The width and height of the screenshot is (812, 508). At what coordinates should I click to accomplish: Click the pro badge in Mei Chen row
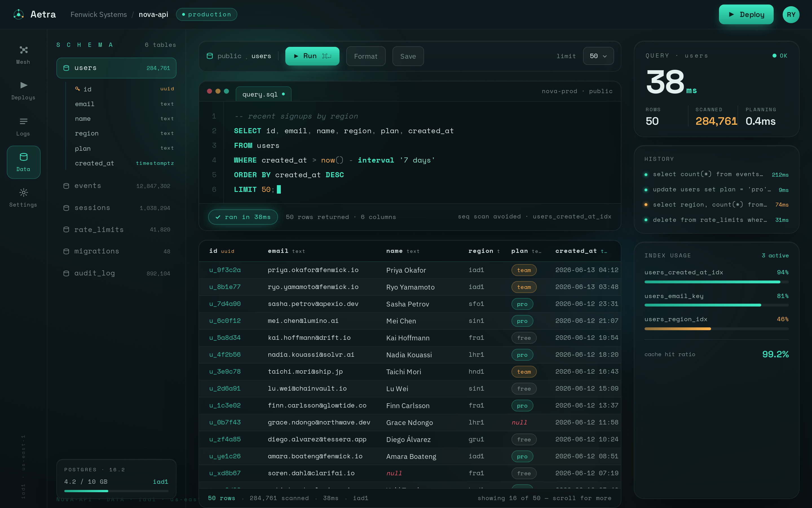(x=522, y=321)
